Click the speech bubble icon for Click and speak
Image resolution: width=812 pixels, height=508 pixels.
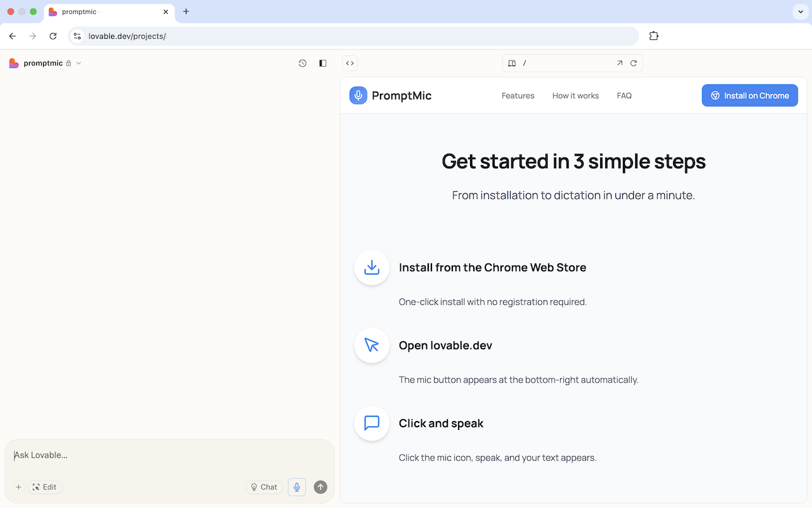(372, 423)
